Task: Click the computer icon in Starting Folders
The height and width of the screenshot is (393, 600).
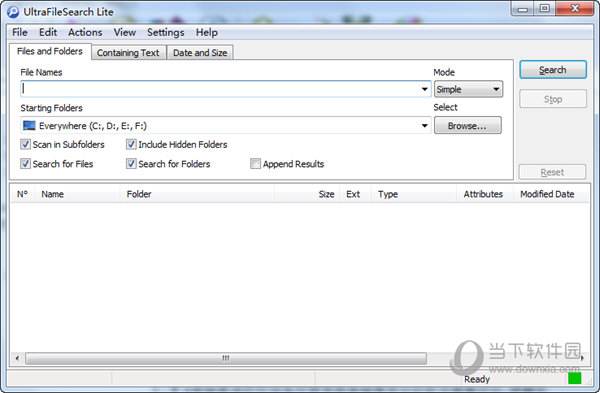Action: (x=29, y=126)
